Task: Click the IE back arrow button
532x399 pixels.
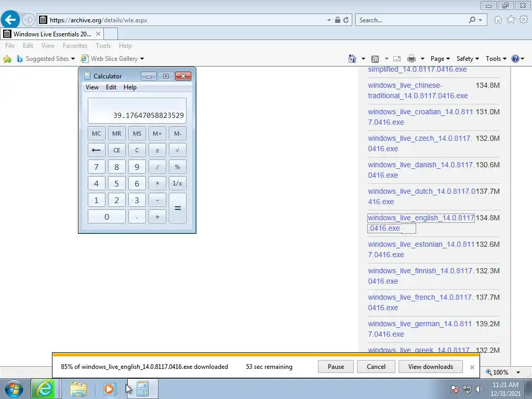Action: tap(10, 20)
